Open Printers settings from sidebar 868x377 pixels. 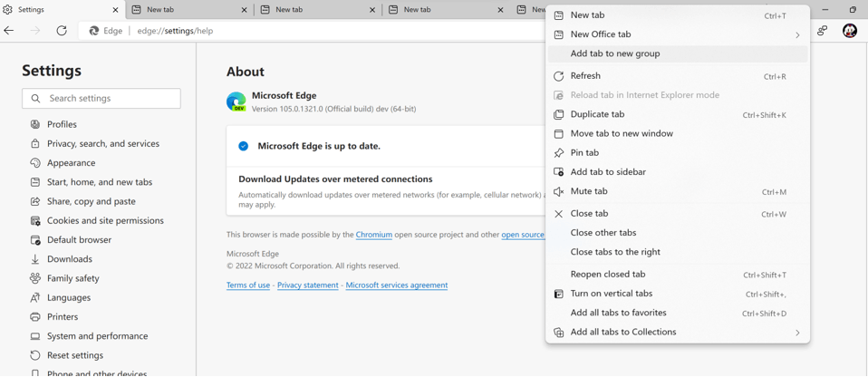coord(63,316)
